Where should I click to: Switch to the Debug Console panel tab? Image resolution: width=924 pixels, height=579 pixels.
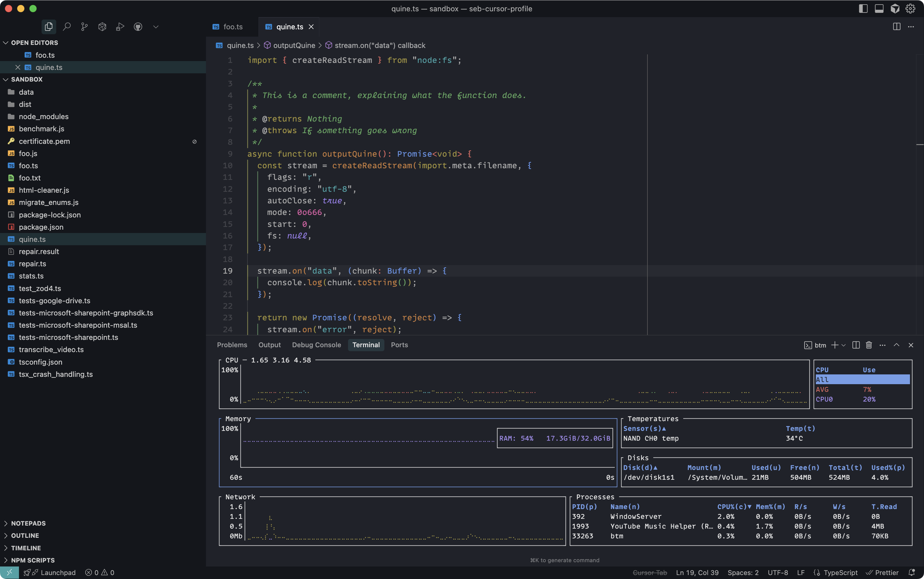click(316, 345)
